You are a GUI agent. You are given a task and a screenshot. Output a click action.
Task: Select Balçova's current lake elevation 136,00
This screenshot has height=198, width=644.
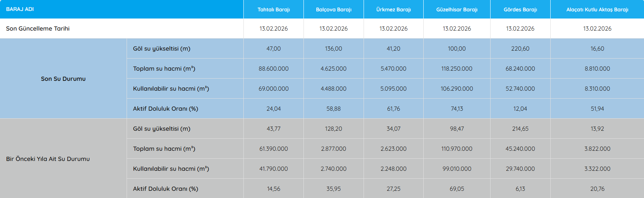[x=333, y=49]
